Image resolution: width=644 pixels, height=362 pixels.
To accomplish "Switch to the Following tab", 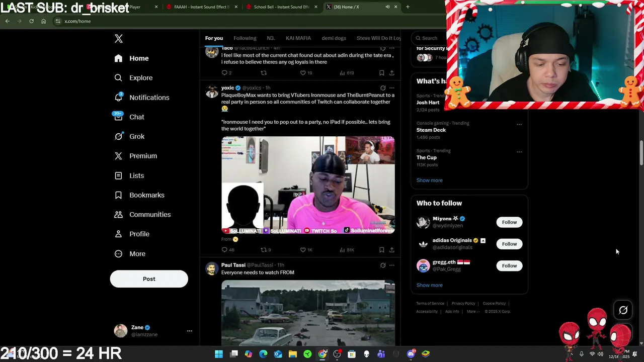I will tap(245, 38).
